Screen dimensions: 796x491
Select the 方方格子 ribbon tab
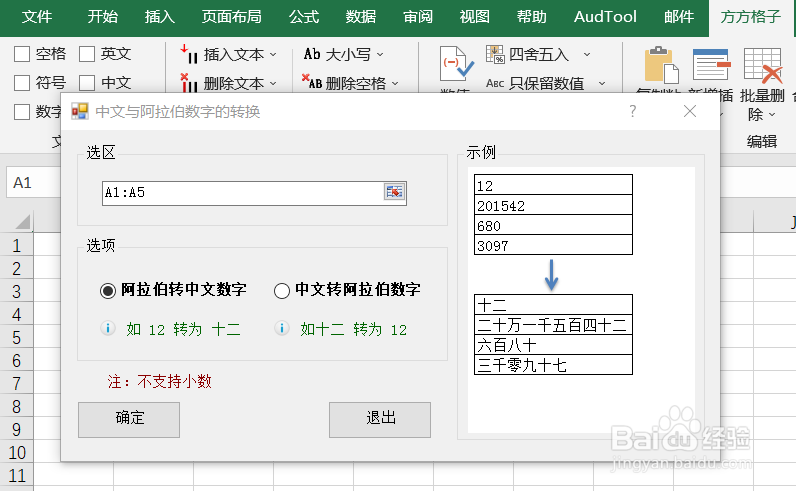tap(750, 17)
